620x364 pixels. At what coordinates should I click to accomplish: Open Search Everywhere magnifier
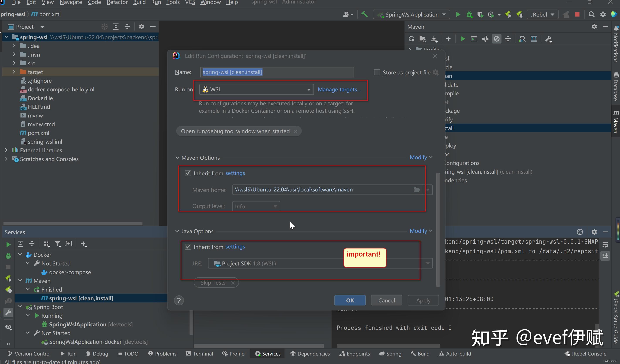pyautogui.click(x=591, y=14)
